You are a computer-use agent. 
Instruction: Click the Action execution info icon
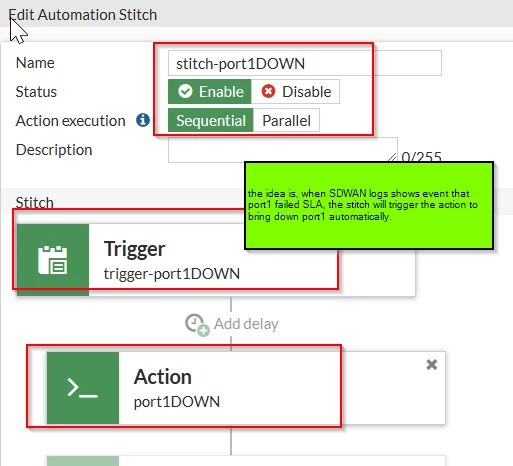coord(143,120)
